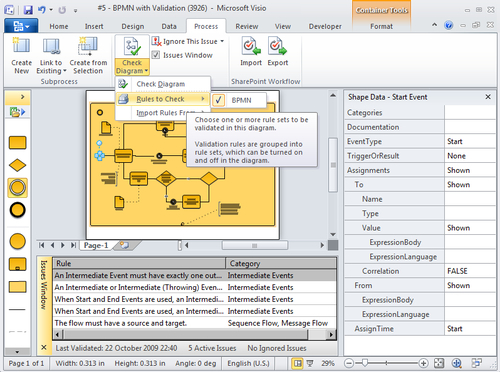Open the stencil icon in Shapes pane

coord(17,112)
